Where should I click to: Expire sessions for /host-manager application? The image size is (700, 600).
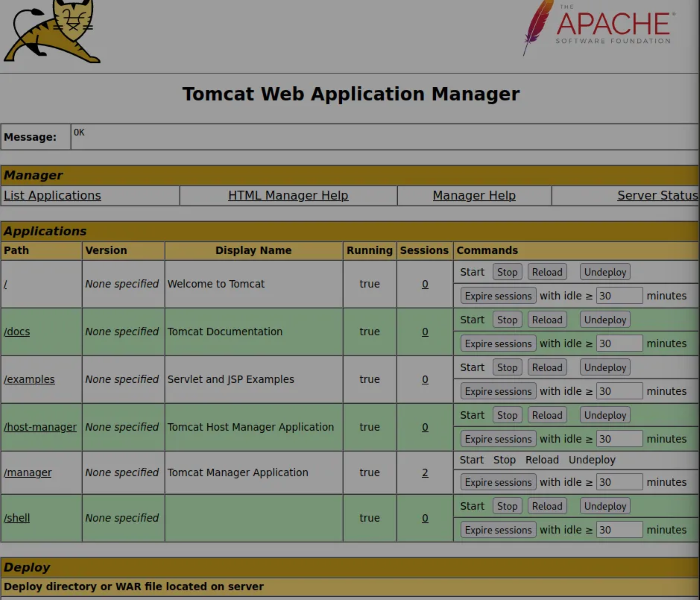498,439
